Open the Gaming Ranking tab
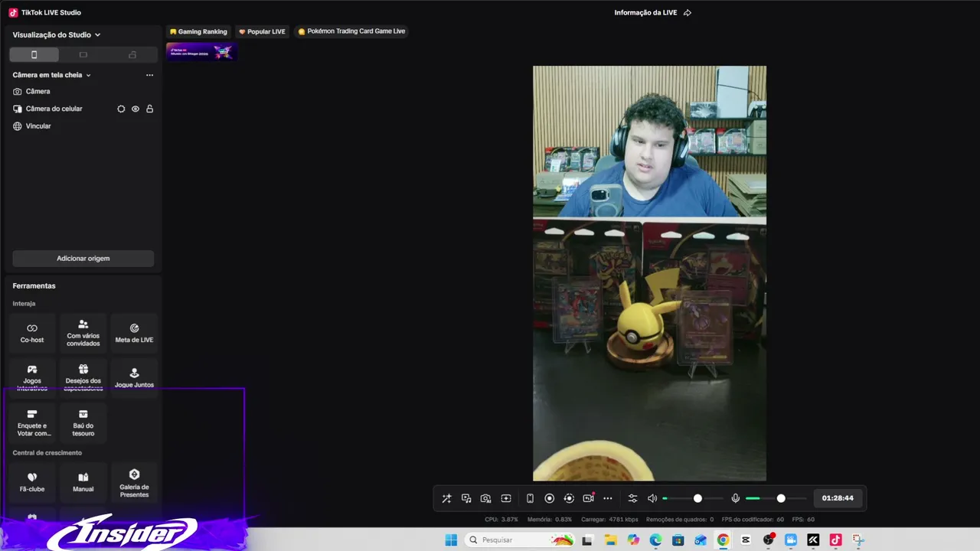Image resolution: width=980 pixels, height=551 pixels. pos(199,31)
